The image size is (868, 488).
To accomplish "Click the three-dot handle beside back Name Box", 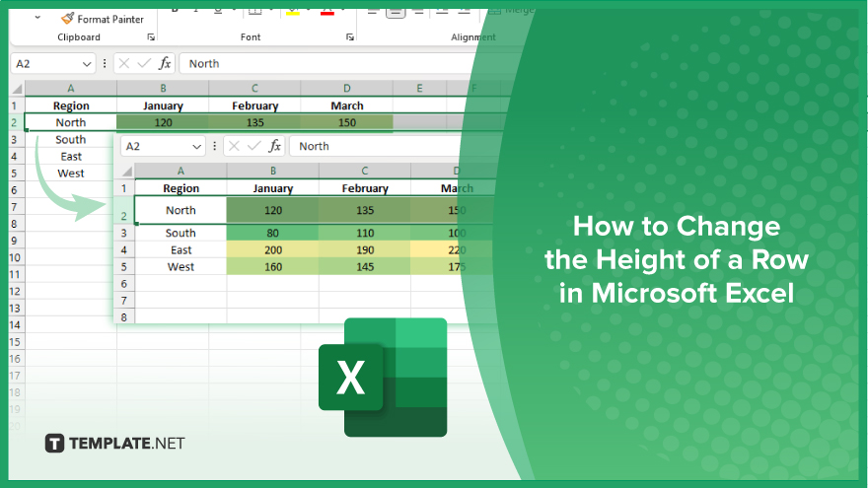I will (105, 64).
